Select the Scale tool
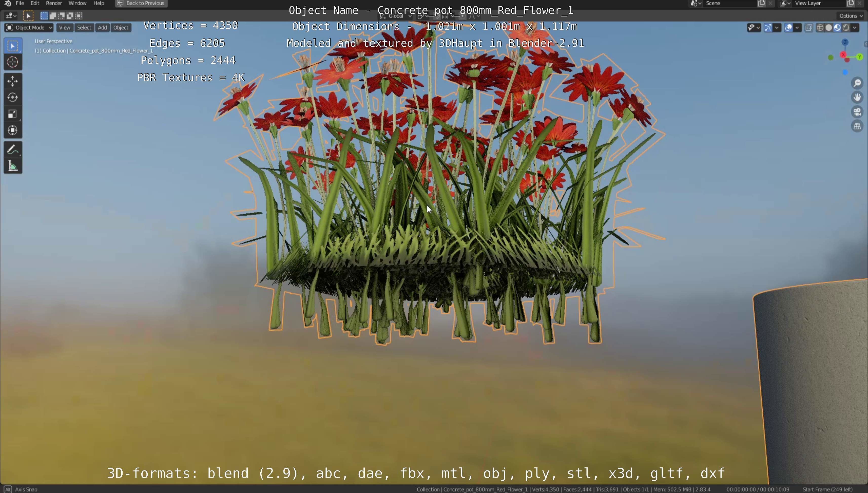The image size is (868, 493). click(x=13, y=114)
